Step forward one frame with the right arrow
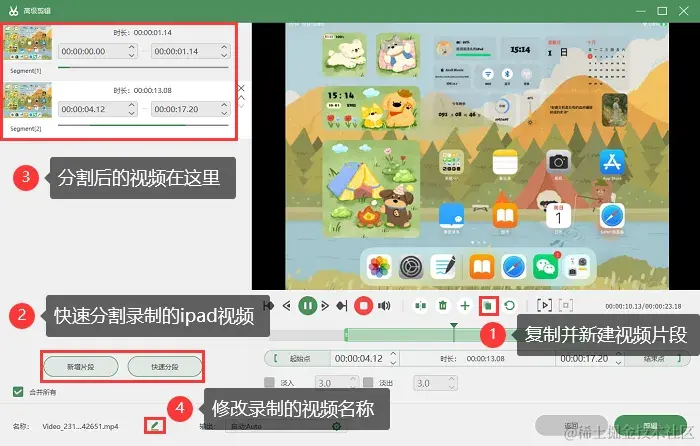This screenshot has width=700, height=446. pyautogui.click(x=325, y=306)
